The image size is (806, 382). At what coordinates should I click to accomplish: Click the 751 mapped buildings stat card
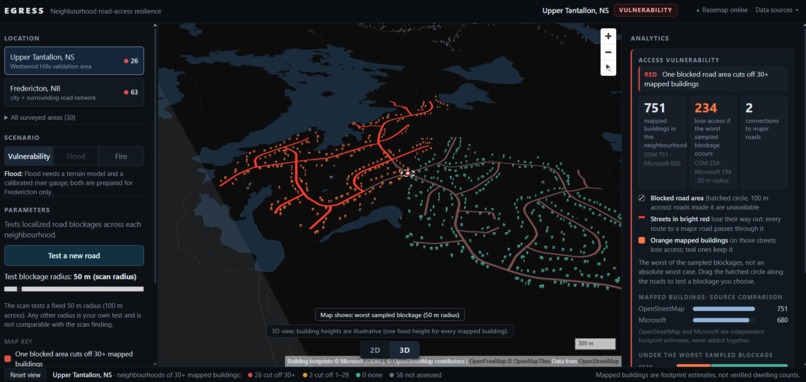coord(662,142)
